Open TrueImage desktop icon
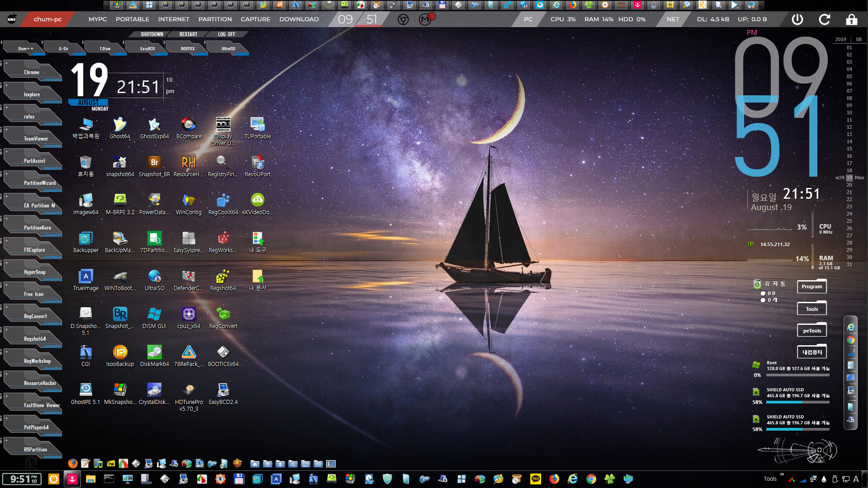The image size is (868, 488). pyautogui.click(x=85, y=280)
